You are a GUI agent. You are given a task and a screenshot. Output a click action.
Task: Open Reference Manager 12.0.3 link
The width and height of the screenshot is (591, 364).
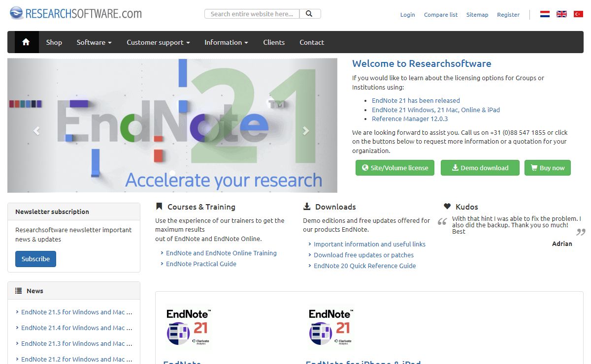410,119
